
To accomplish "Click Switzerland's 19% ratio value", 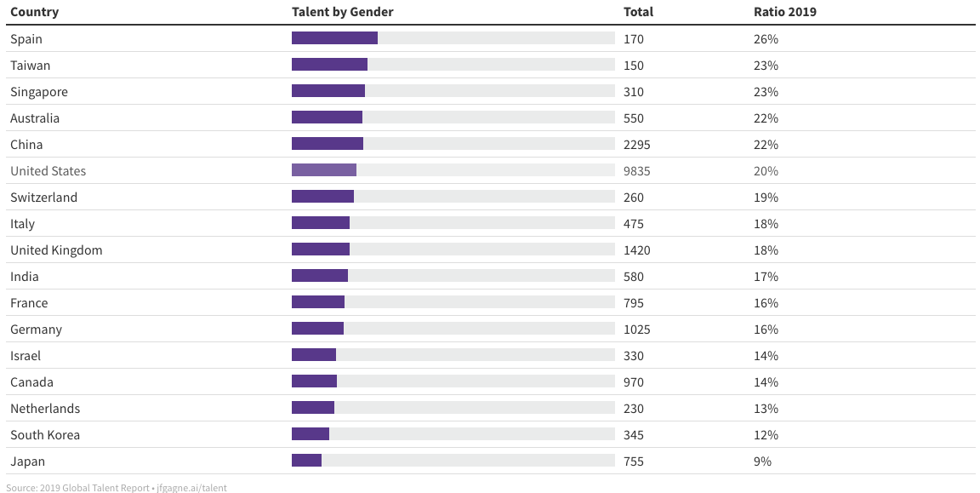I will (x=766, y=198).
